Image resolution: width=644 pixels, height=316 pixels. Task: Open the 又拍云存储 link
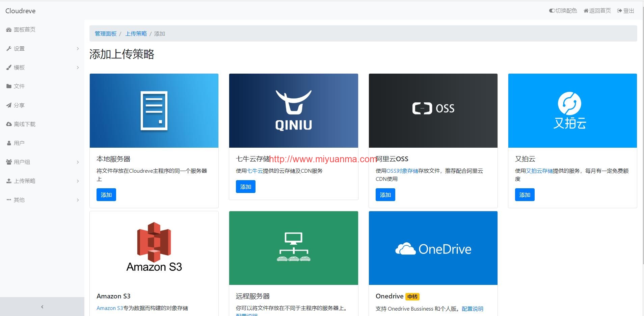pyautogui.click(x=539, y=171)
